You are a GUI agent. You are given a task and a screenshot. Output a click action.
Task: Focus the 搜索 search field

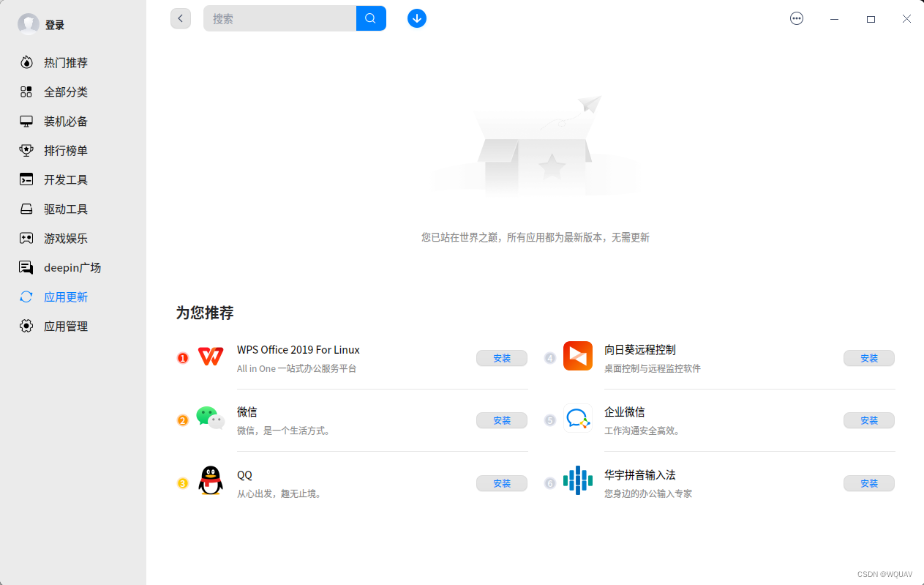pyautogui.click(x=279, y=18)
